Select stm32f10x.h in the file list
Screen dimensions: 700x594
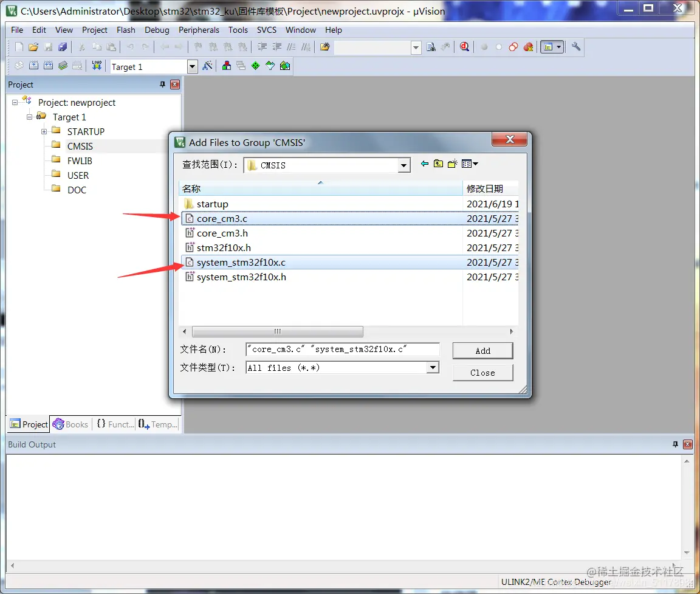tap(349, 247)
